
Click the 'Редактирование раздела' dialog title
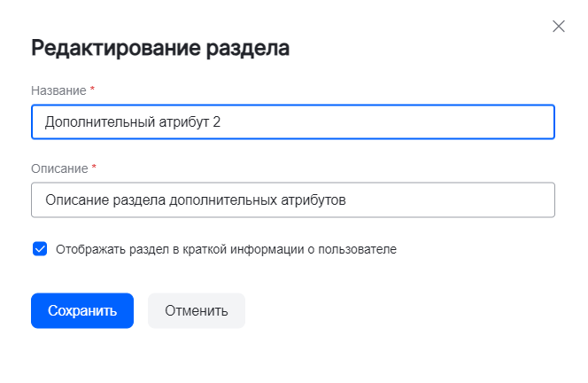pyautogui.click(x=160, y=48)
